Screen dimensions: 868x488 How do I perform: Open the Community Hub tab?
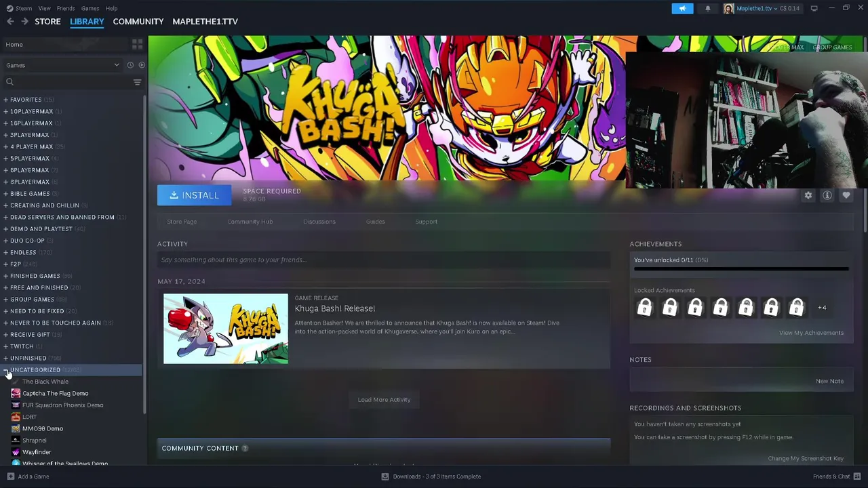pyautogui.click(x=250, y=222)
